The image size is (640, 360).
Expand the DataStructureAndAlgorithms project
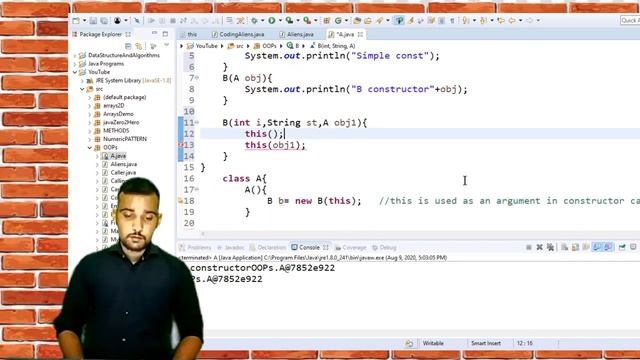75,55
